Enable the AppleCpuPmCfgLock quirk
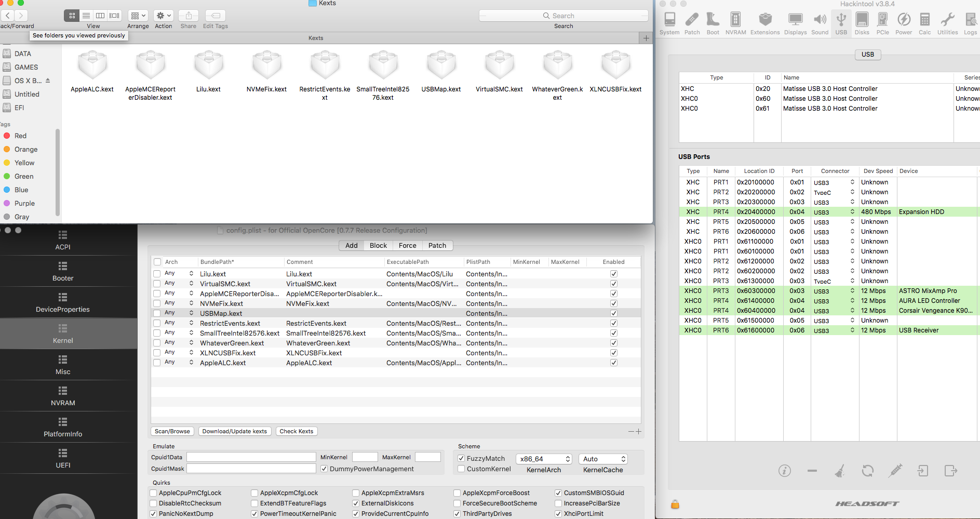The height and width of the screenshot is (519, 980). coord(154,493)
